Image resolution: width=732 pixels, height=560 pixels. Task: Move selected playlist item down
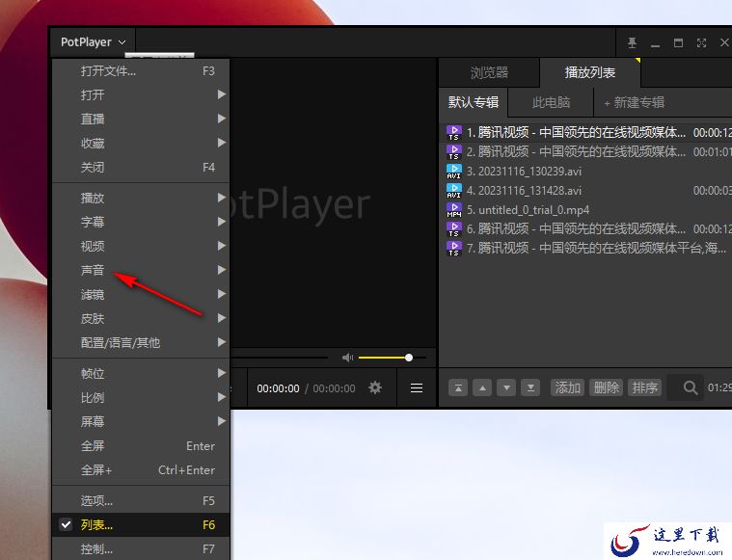[x=506, y=387]
